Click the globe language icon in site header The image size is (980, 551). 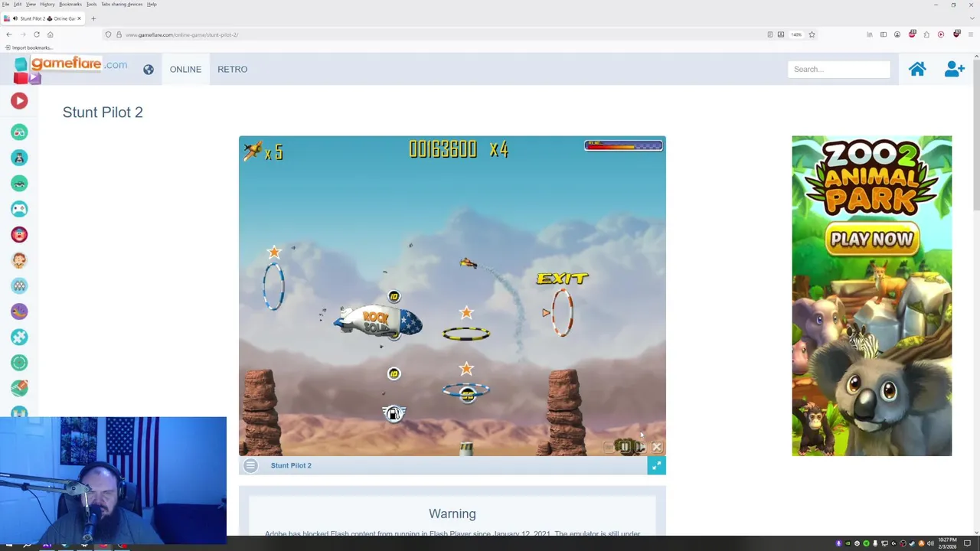click(x=149, y=70)
